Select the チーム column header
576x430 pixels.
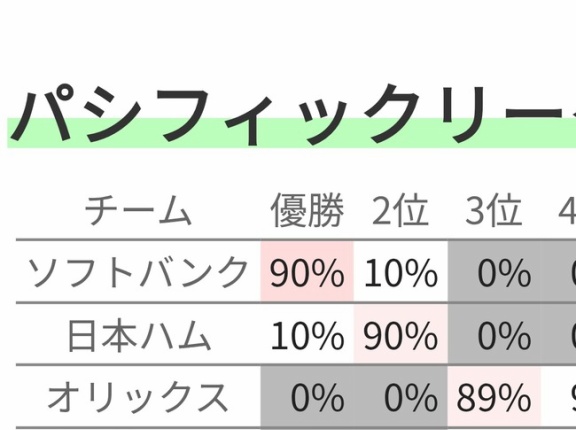point(138,211)
